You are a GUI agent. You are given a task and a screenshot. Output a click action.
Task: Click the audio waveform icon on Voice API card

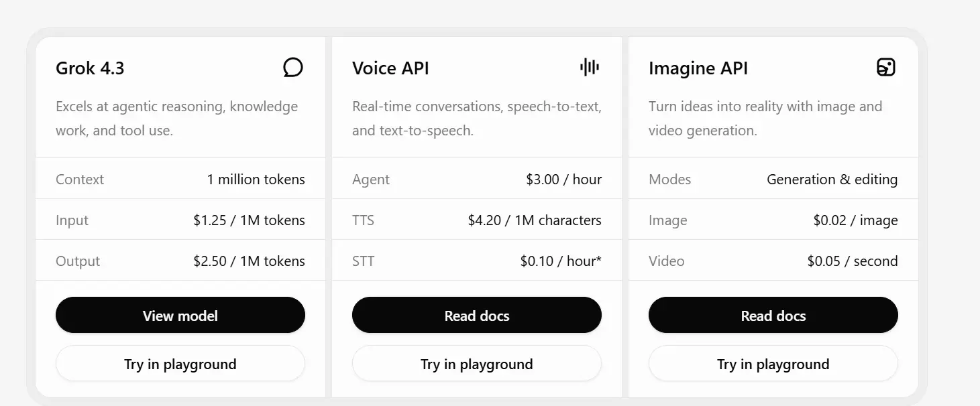click(590, 67)
